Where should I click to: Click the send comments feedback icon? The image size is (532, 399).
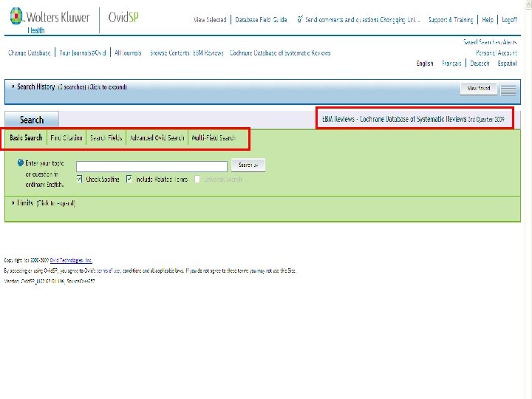pyautogui.click(x=300, y=19)
